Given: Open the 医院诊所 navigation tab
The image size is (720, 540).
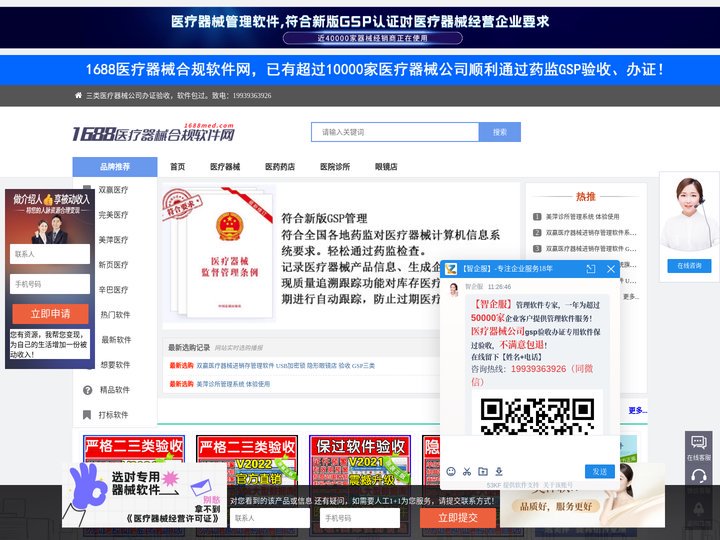Looking at the screenshot, I should (x=335, y=167).
